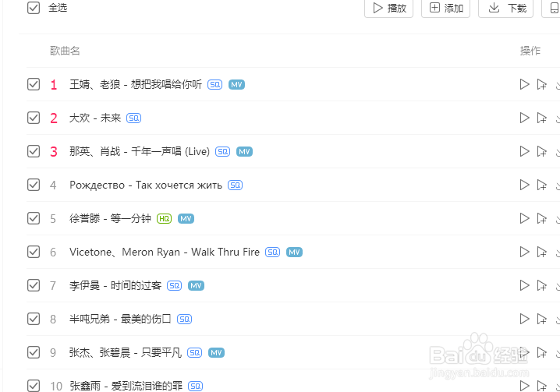This screenshot has height=392, width=560.
Task: Open song 徐誉滕 - 等一分钟
Action: tap(110, 218)
